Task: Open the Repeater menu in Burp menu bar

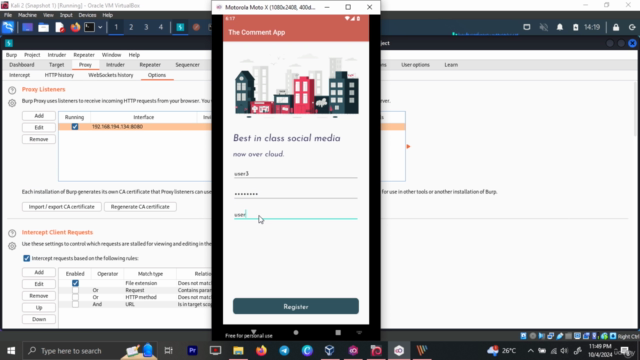Action: pyautogui.click(x=84, y=55)
